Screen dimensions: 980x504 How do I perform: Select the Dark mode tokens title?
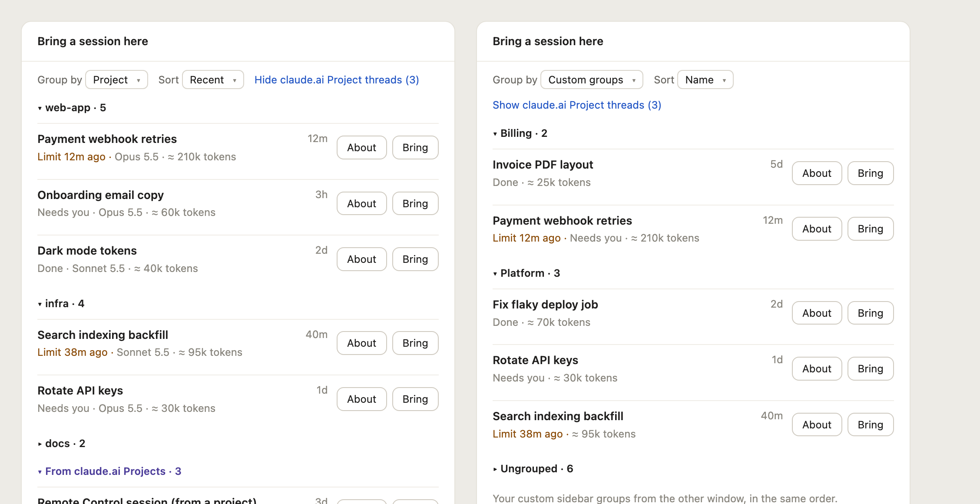pos(87,251)
